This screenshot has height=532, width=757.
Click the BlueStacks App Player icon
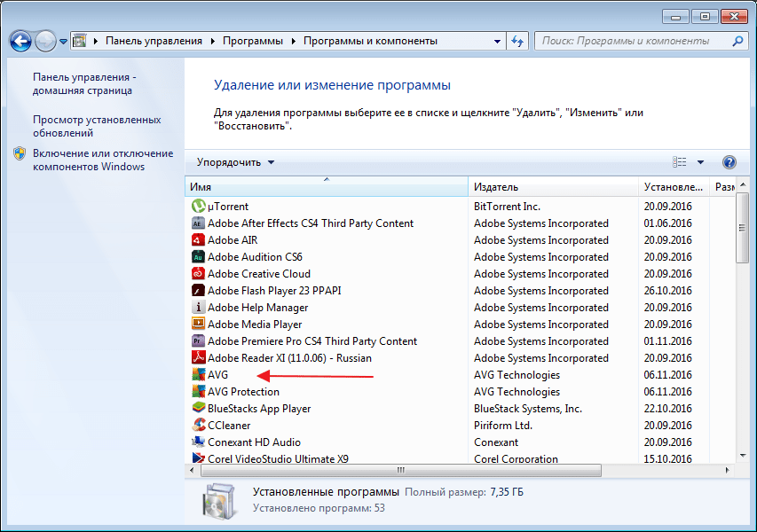(x=199, y=408)
